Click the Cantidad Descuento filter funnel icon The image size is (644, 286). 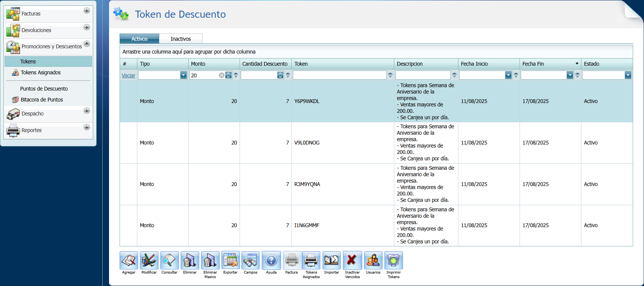click(x=288, y=75)
